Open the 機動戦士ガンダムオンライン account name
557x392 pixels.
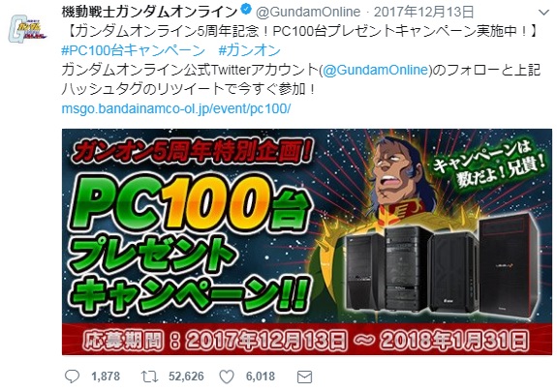coord(149,12)
